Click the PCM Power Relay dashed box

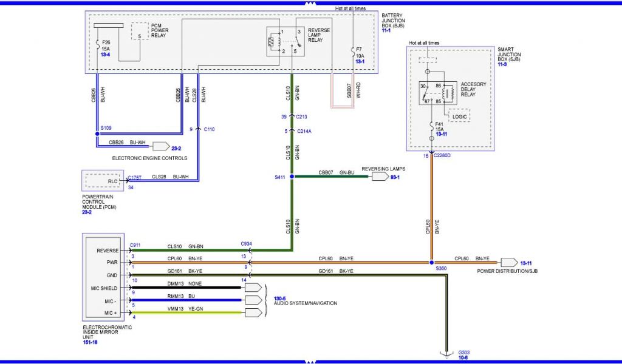[x=140, y=32]
